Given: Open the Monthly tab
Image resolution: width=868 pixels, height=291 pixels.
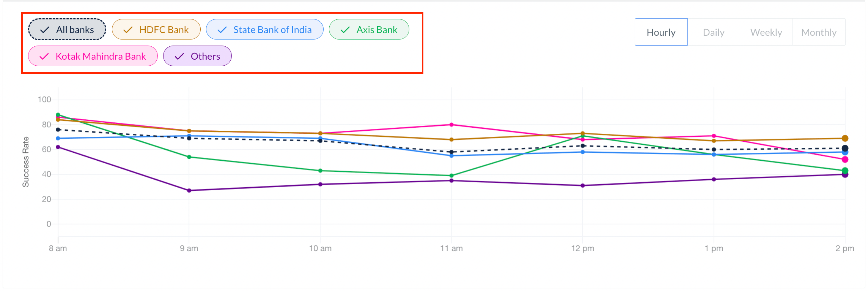Looking at the screenshot, I should 819,32.
